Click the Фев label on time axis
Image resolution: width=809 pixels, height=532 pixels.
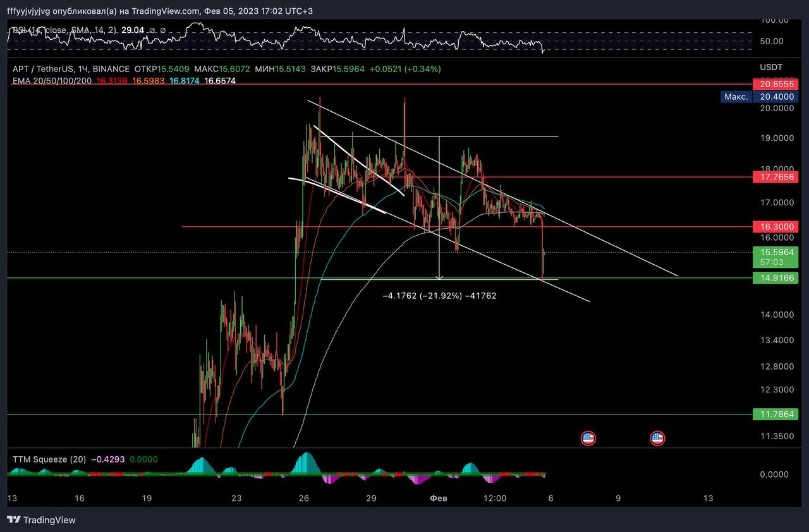click(439, 498)
